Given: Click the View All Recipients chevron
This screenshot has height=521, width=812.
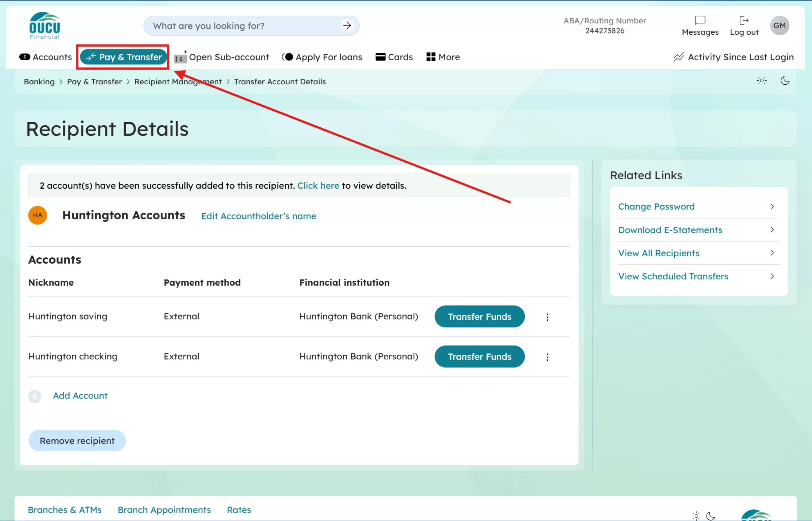Looking at the screenshot, I should pyautogui.click(x=772, y=253).
